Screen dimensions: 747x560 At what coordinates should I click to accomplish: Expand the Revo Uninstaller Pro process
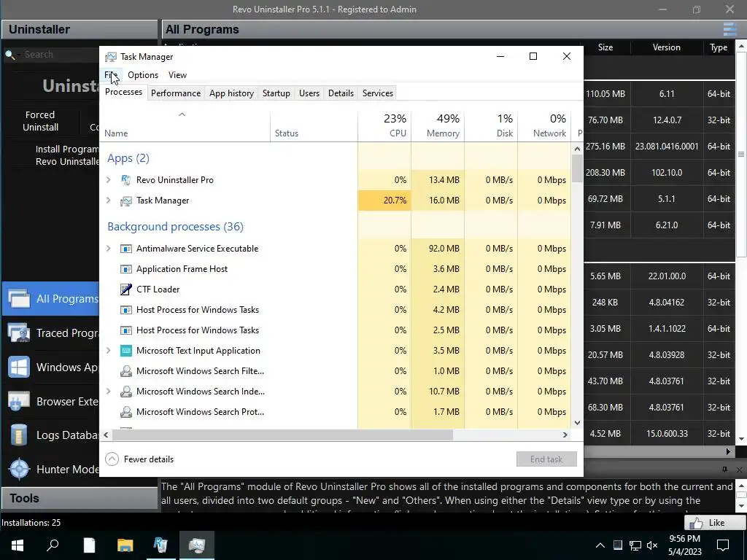pyautogui.click(x=108, y=180)
